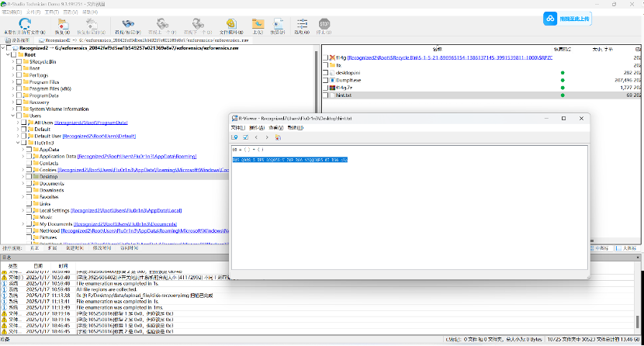Image resolution: width=644 pixels, height=346 pixels.
Task: Select the Downloads folder in tree
Action: coord(51,190)
